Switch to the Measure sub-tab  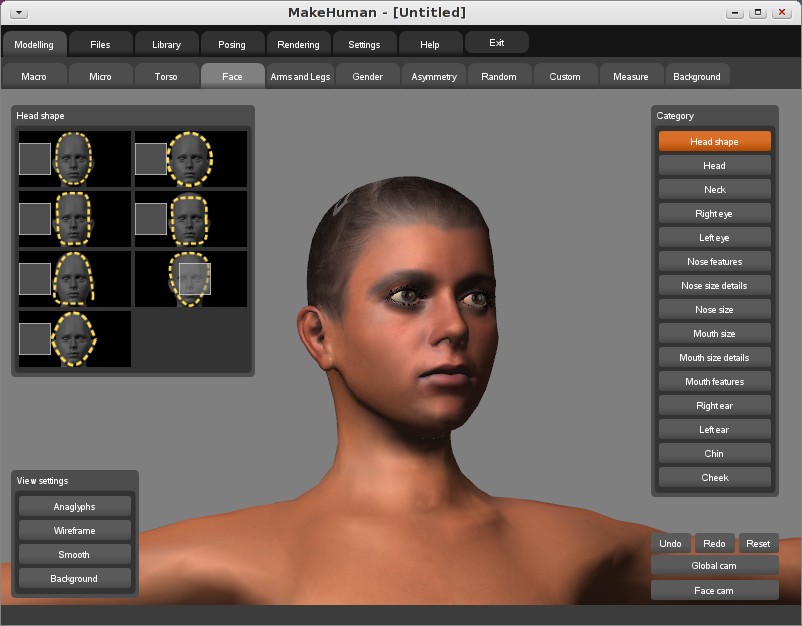pyautogui.click(x=631, y=76)
